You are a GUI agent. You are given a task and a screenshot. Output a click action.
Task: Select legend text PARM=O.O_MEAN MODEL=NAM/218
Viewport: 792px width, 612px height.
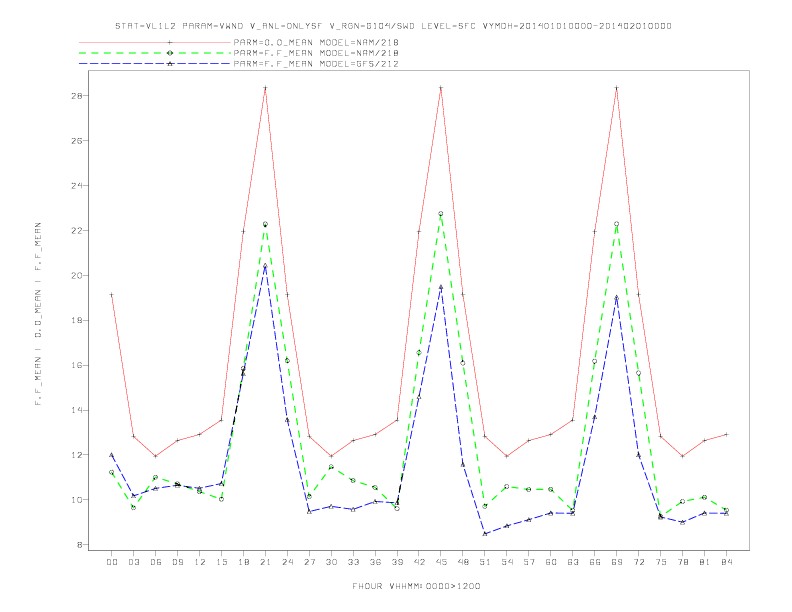[316, 42]
